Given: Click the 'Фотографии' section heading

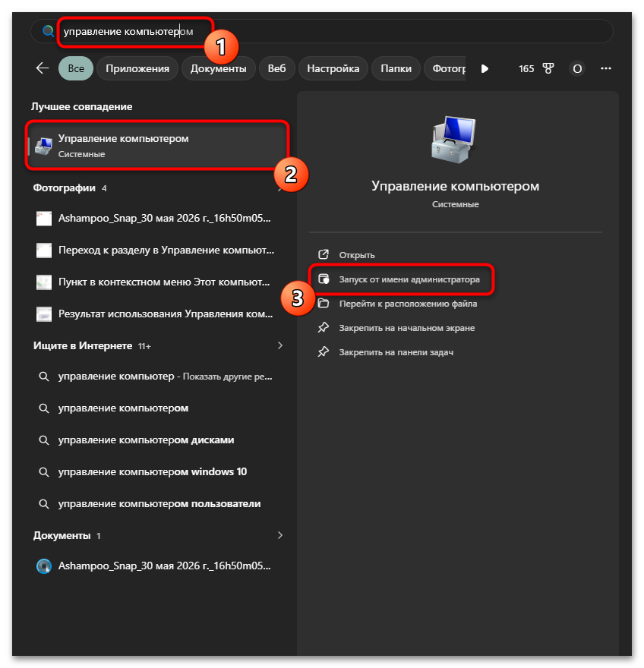Looking at the screenshot, I should tap(65, 188).
